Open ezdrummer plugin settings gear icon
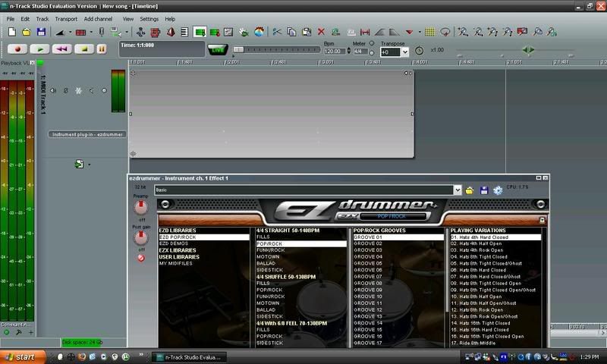607x364 pixels. click(498, 190)
